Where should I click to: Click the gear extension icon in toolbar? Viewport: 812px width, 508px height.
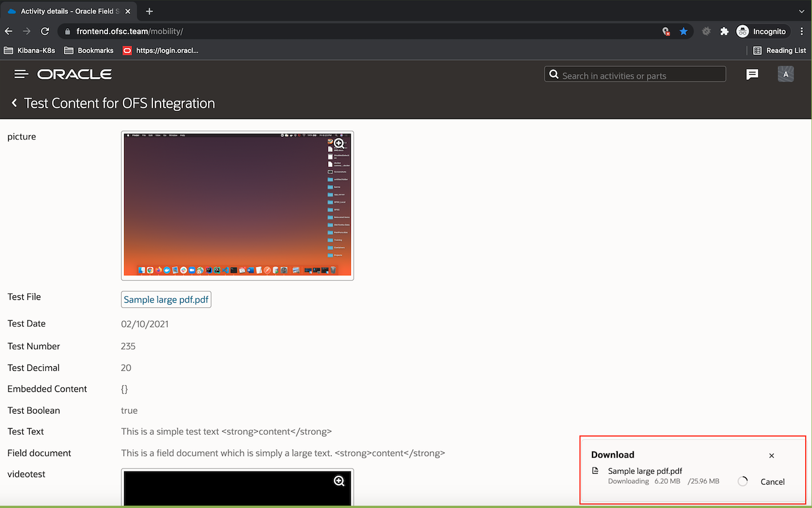tap(706, 31)
